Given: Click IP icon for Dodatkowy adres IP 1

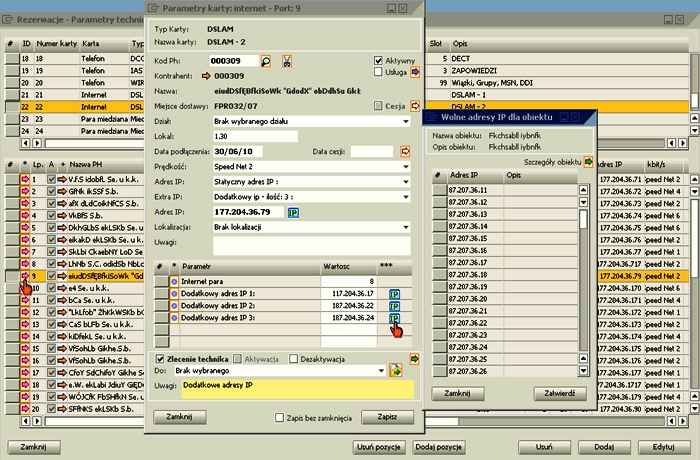Looking at the screenshot, I should pos(394,294).
